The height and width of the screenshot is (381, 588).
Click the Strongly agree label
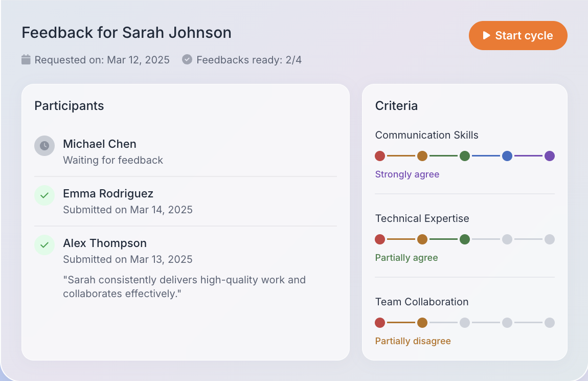(407, 174)
